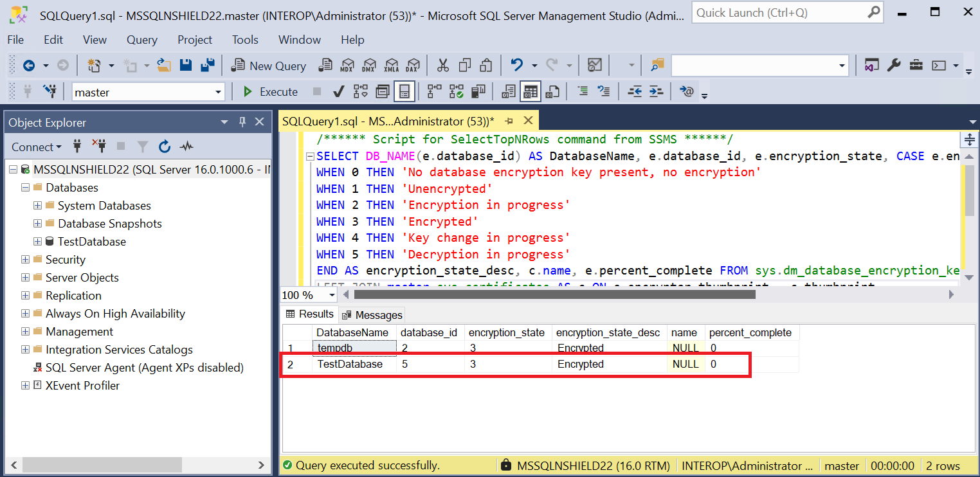Click the Object Explorer activity pulse icon
980x477 pixels.
click(186, 147)
